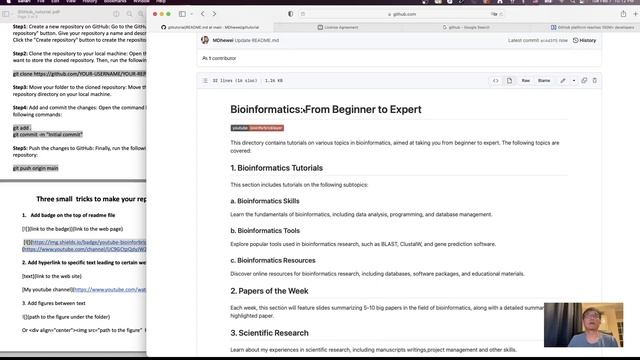The width and height of the screenshot is (640, 360).
Task: Open the sidebar options dropdown arrow
Action: (191, 14)
